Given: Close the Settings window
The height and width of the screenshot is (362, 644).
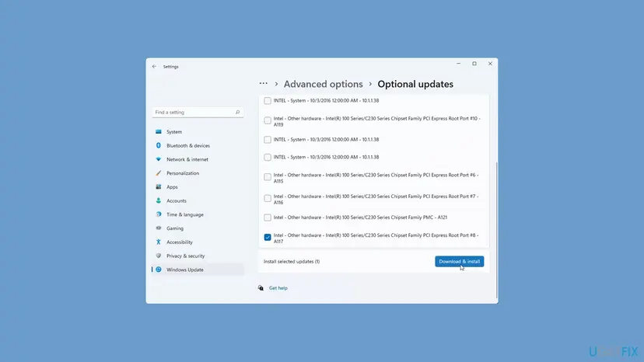Looking at the screenshot, I should (490, 64).
